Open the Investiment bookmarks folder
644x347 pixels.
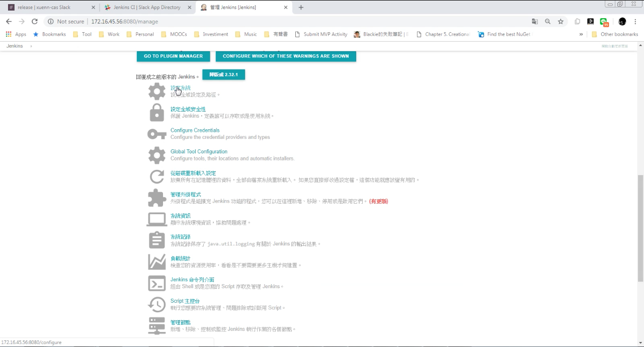(211, 34)
